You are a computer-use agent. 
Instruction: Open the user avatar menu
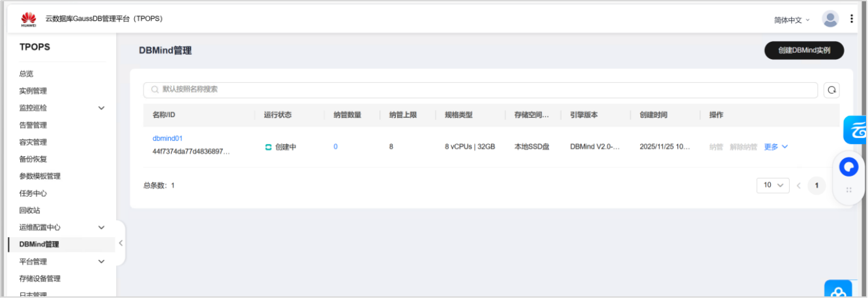(830, 19)
